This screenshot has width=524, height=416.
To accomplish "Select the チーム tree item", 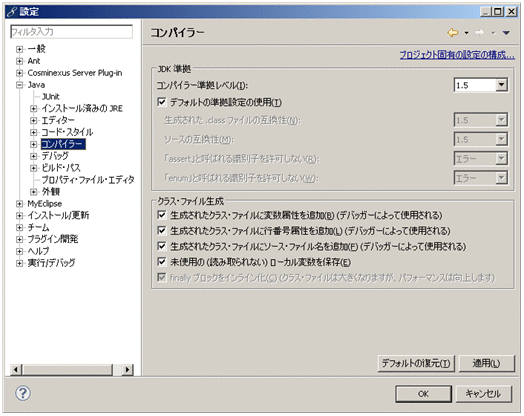I will [38, 227].
